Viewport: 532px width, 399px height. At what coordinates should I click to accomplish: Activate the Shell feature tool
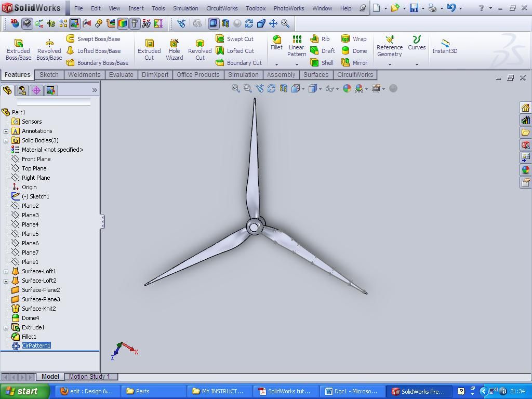click(x=322, y=63)
